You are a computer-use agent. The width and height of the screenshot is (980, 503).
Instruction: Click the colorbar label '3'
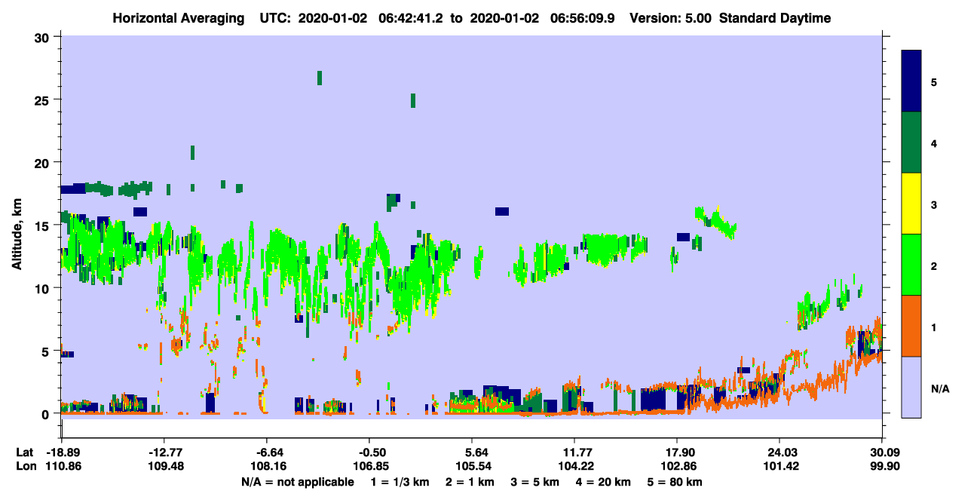934,204
